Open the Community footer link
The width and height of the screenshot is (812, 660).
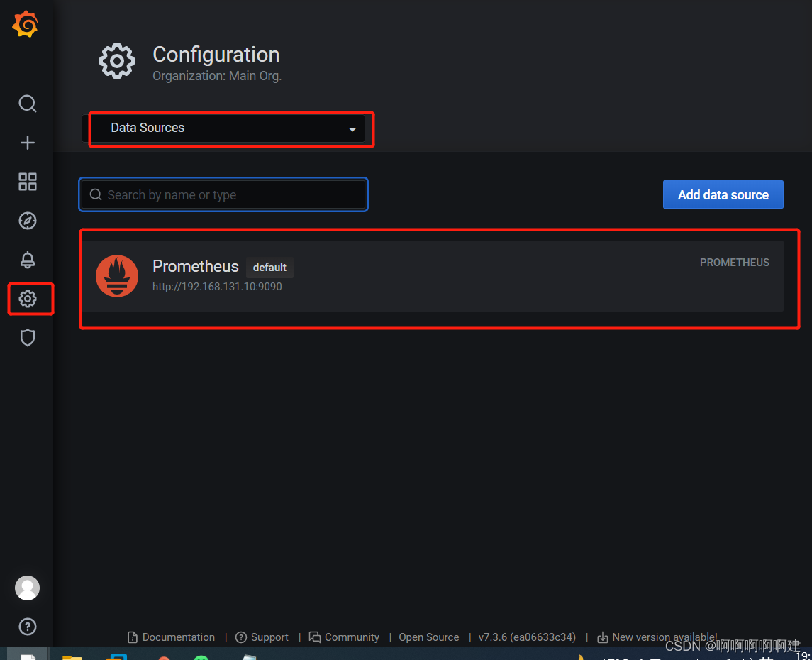pyautogui.click(x=344, y=637)
